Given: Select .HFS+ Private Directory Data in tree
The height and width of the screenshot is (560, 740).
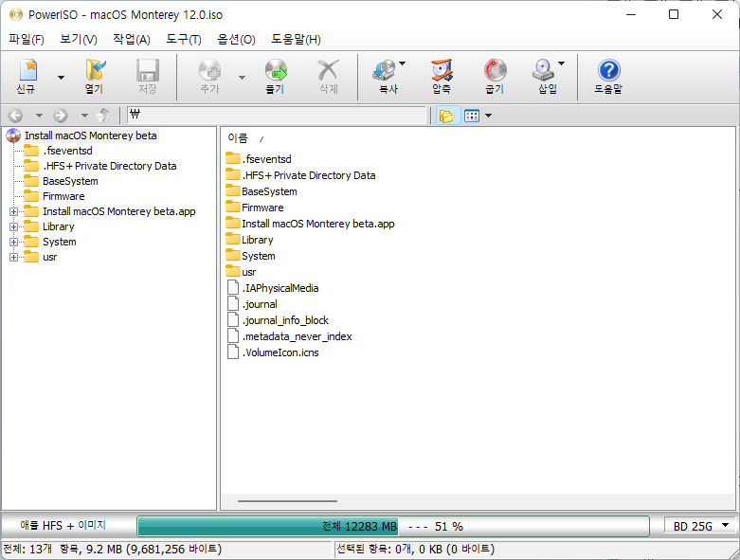Looking at the screenshot, I should pos(110,166).
